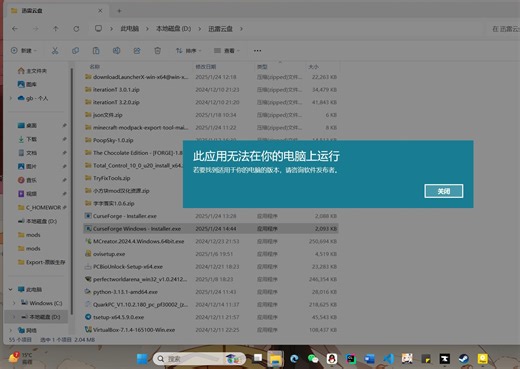Open the Windows Start menu
This screenshot has width=520, height=369.
[142, 359]
